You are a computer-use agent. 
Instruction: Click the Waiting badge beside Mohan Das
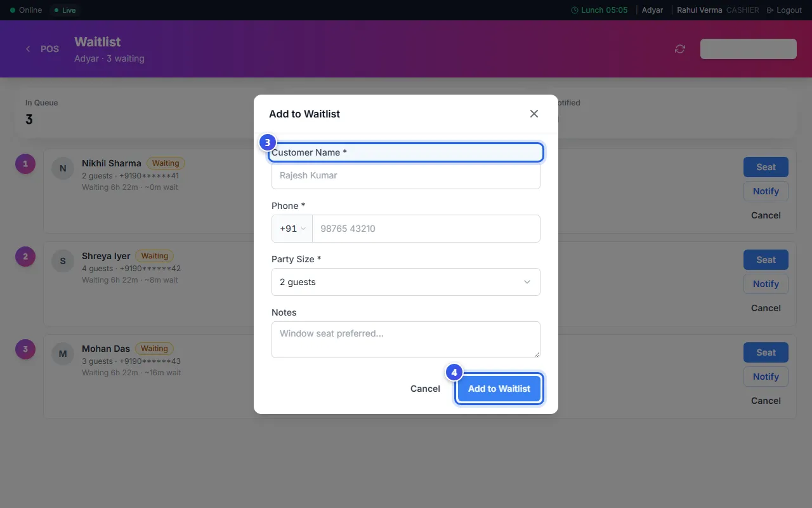(154, 349)
